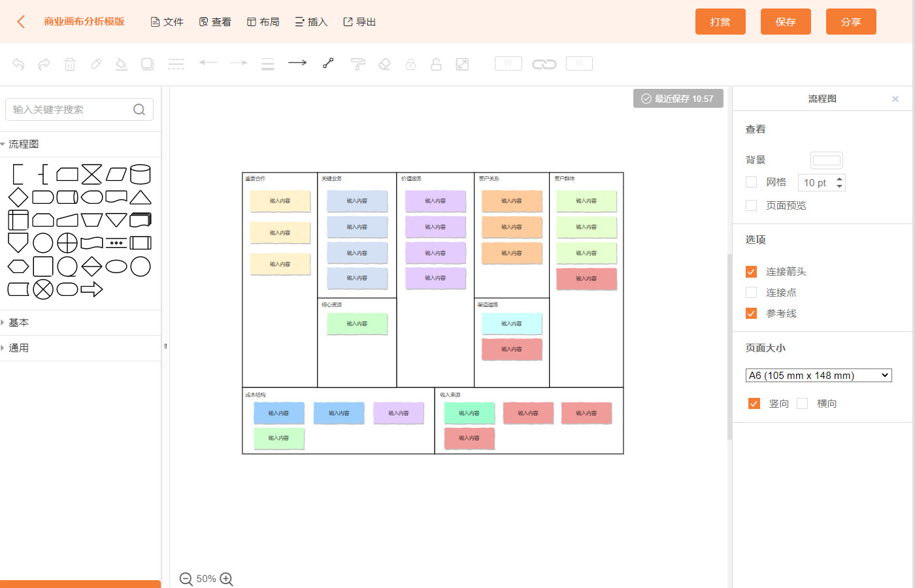Activate the format painter roller icon
This screenshot has width=915, height=588.
click(x=358, y=64)
